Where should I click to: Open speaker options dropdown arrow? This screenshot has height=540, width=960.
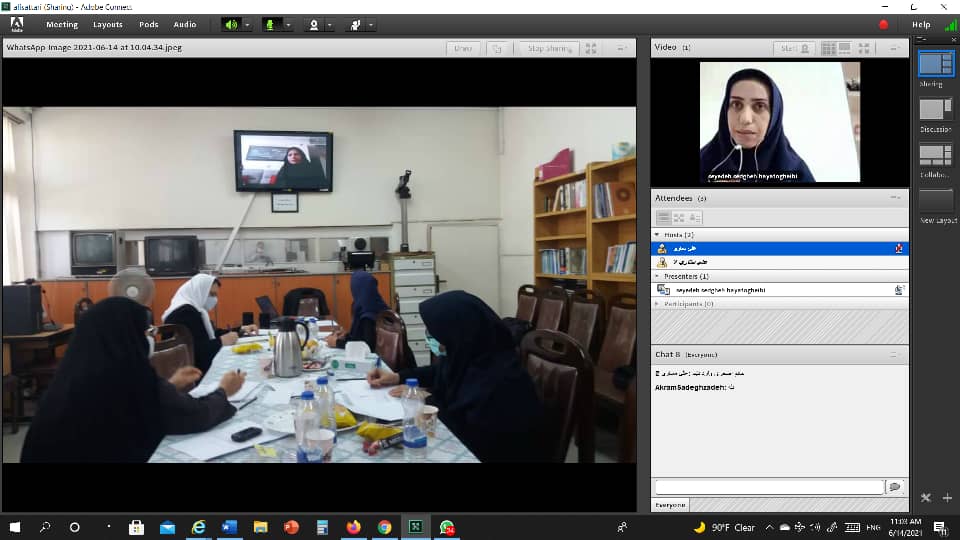[247, 25]
